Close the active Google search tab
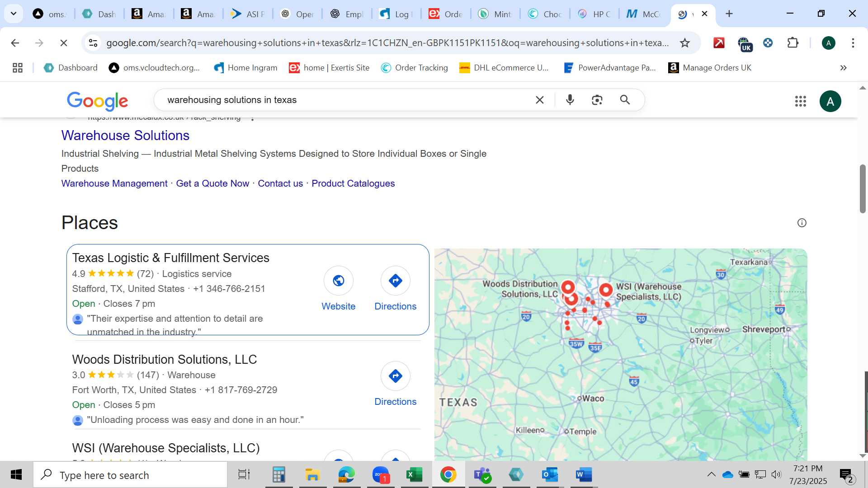The height and width of the screenshot is (488, 868). pyautogui.click(x=704, y=14)
